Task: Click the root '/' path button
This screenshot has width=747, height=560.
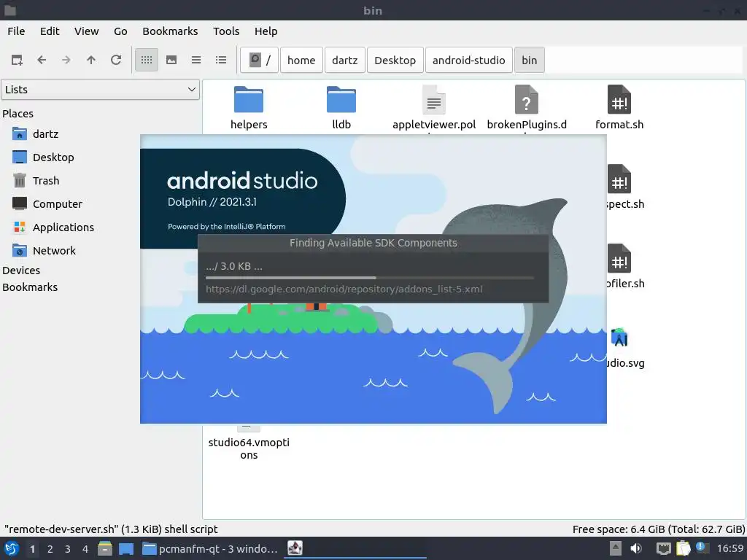Action: [x=260, y=60]
